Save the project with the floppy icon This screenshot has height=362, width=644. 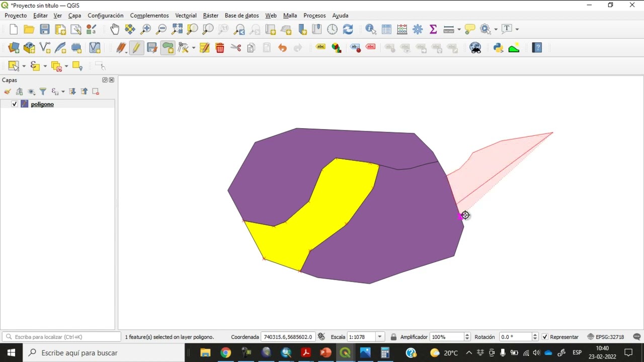pos(45,29)
